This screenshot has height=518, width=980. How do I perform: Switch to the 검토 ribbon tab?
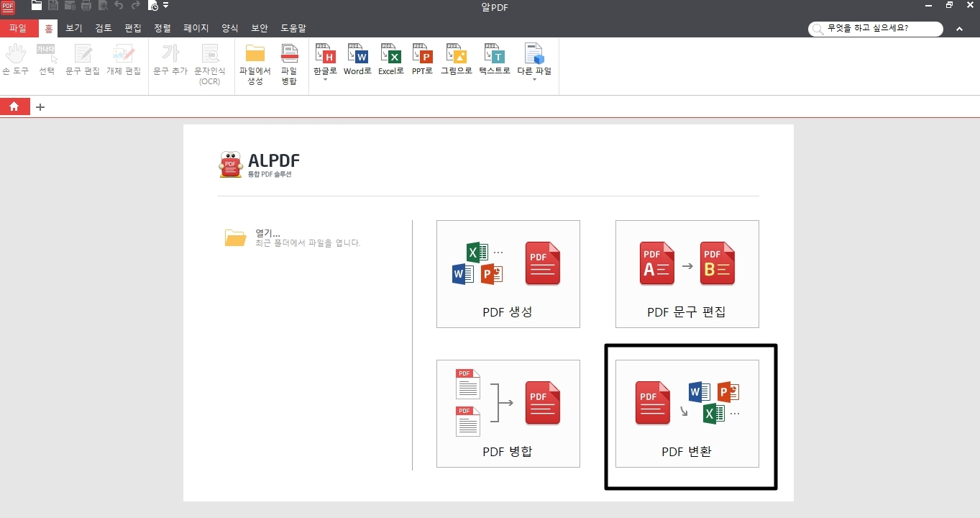point(104,28)
